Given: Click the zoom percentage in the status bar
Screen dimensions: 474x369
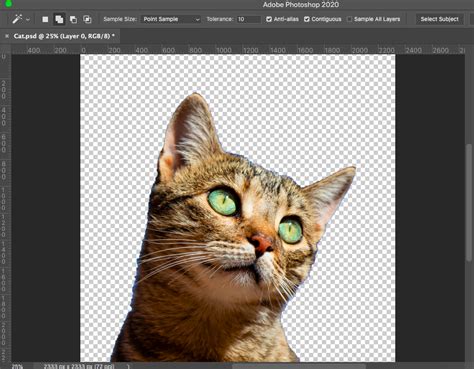Looking at the screenshot, I should point(17,366).
